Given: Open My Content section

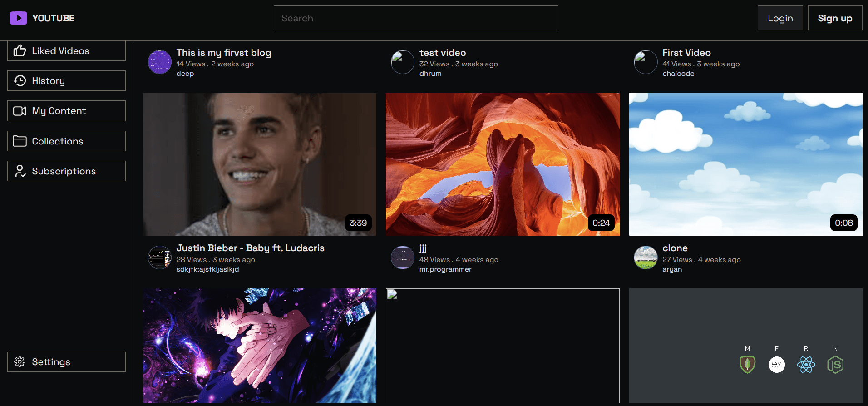Looking at the screenshot, I should [x=66, y=111].
